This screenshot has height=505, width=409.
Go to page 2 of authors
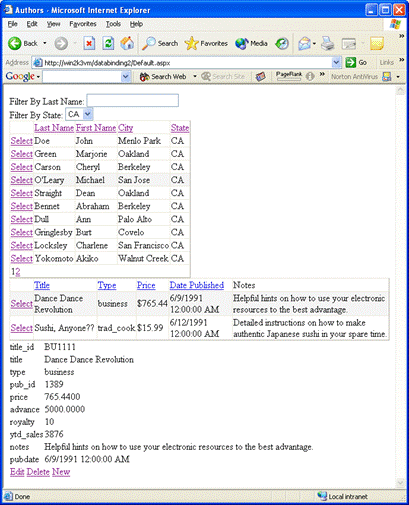(x=18, y=272)
